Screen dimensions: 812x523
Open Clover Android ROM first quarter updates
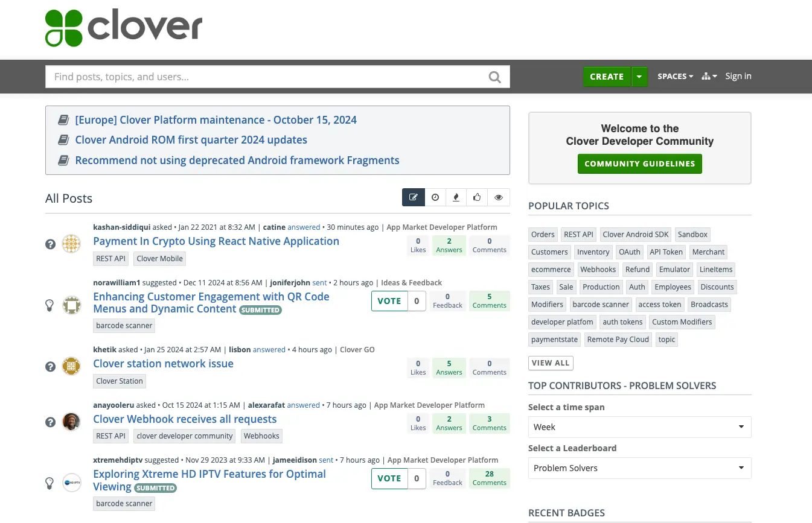(x=191, y=140)
